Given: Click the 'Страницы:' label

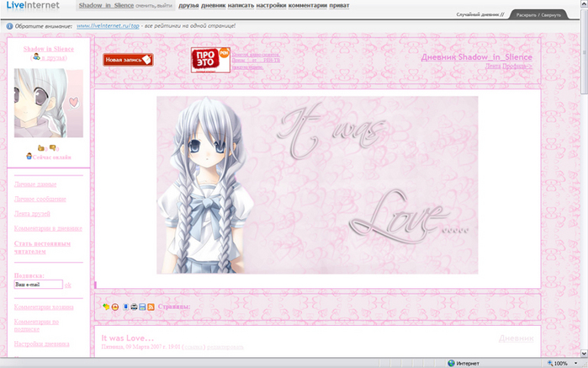Looking at the screenshot, I should point(174,307).
